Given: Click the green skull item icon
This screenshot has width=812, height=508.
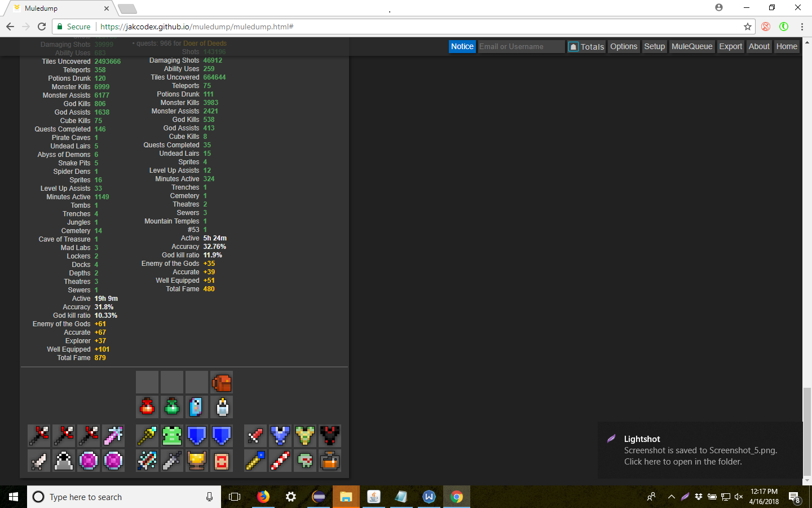Looking at the screenshot, I should click(x=305, y=461).
